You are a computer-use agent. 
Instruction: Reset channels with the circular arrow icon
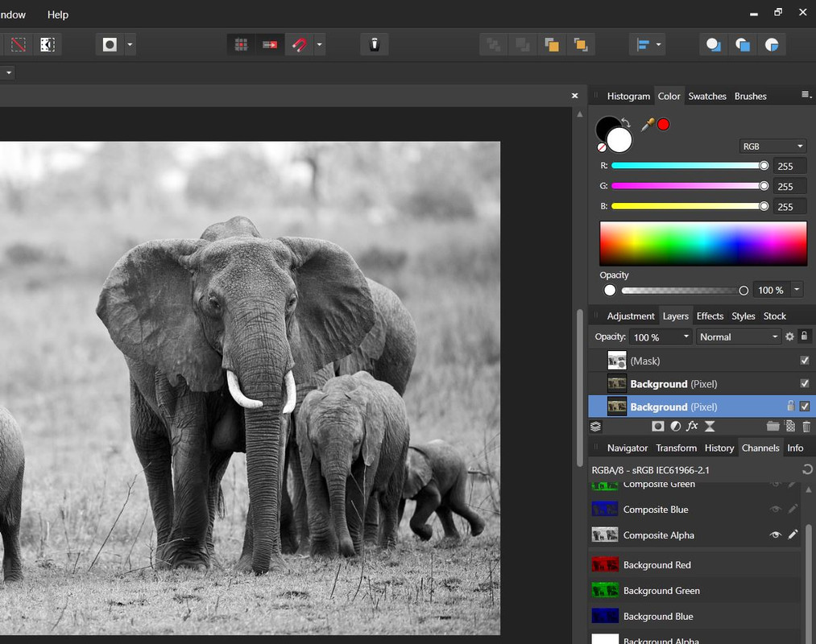807,470
